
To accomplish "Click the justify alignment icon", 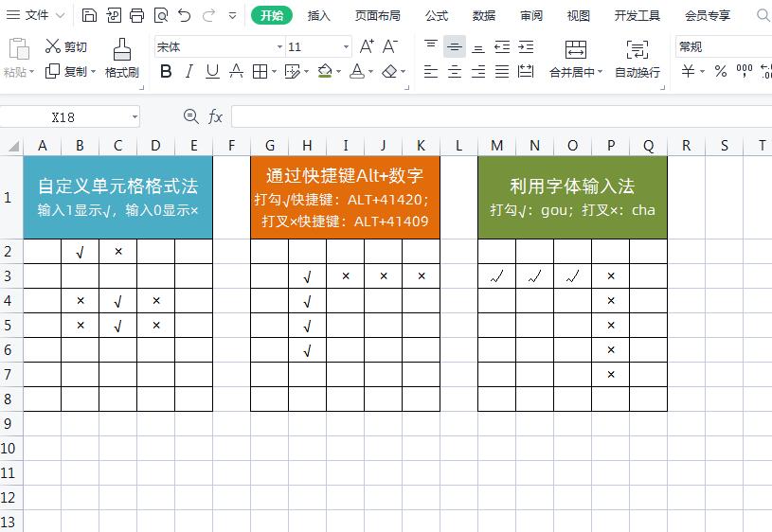I will point(502,72).
